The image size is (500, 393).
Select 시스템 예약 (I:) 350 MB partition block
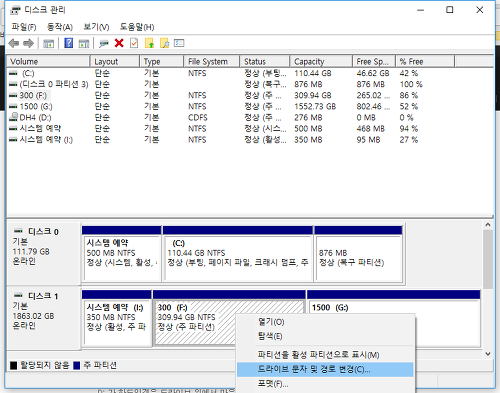(x=117, y=318)
